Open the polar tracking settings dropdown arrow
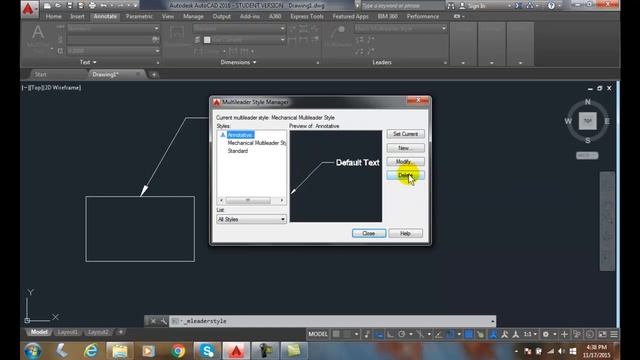Image resolution: width=640 pixels, height=360 pixels. coord(411,334)
